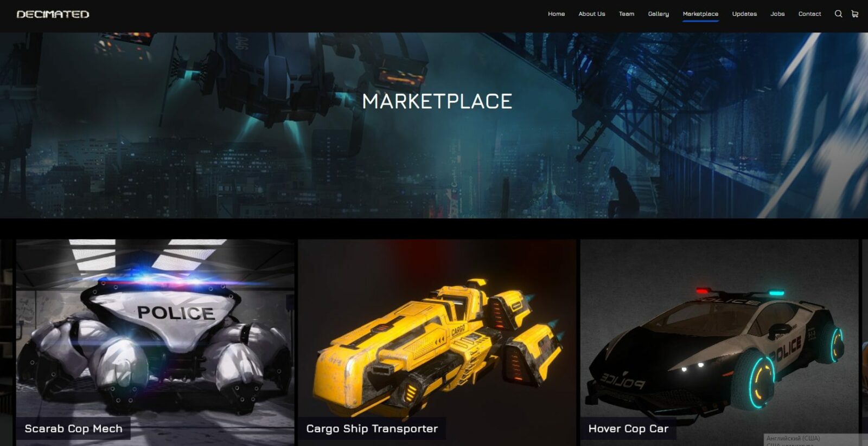
Task: Open the Contact page
Action: (809, 14)
